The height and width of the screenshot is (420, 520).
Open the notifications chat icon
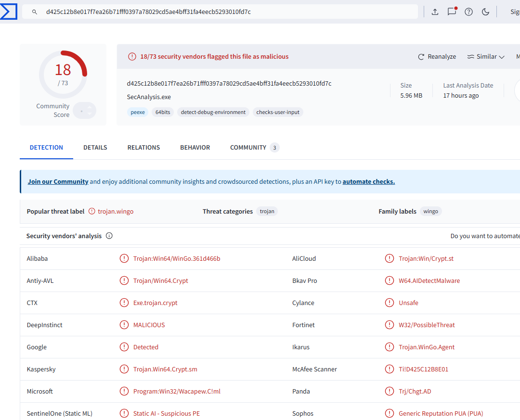452,12
